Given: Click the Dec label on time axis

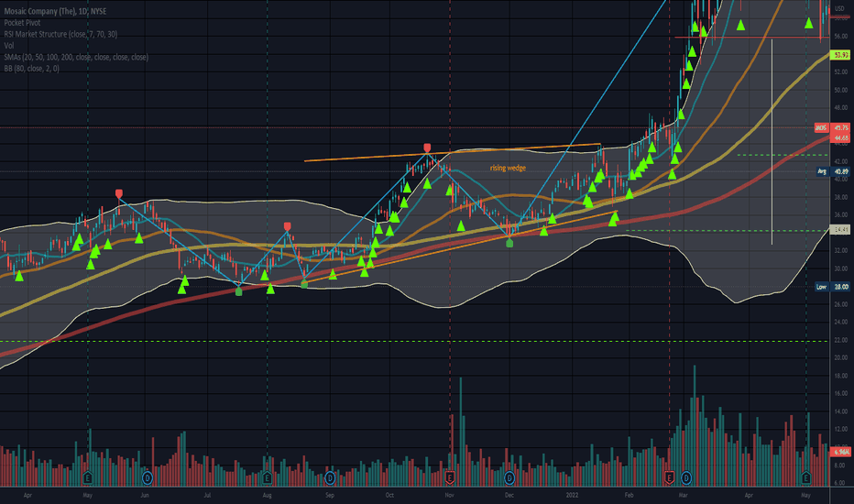Looking at the screenshot, I should coord(509,495).
